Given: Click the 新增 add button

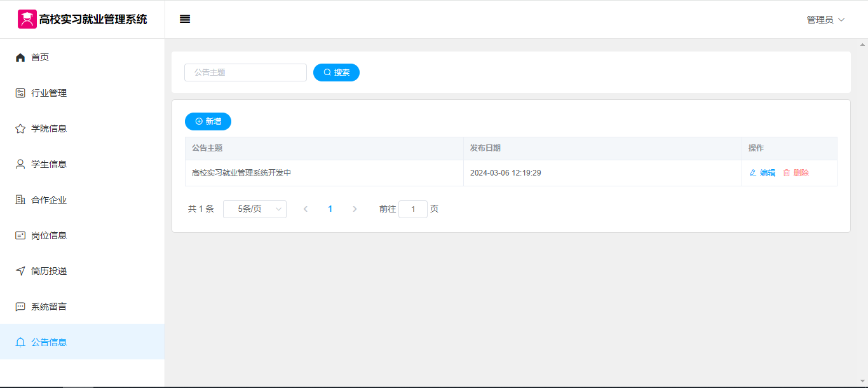Looking at the screenshot, I should tap(208, 121).
